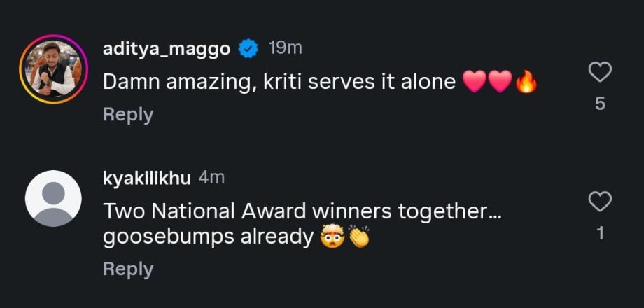View the 1 like count

(x=600, y=234)
